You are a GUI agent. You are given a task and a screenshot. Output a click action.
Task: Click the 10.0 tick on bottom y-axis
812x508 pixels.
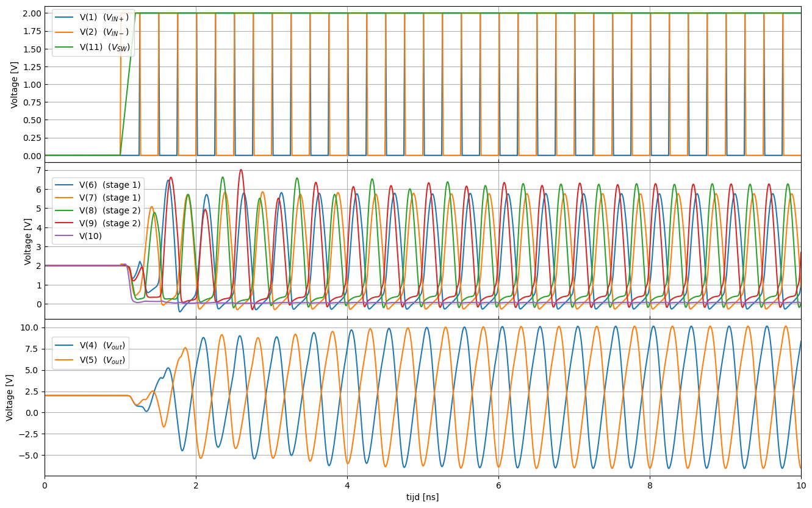31,327
